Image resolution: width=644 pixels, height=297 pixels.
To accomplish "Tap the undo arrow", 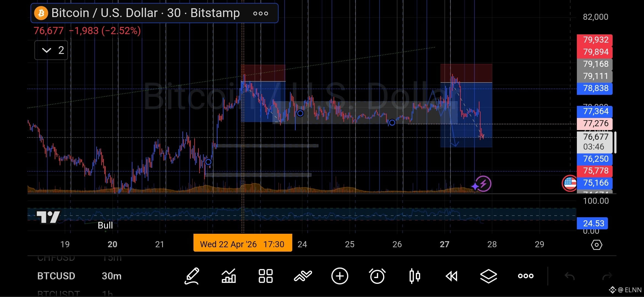I will [x=569, y=276].
